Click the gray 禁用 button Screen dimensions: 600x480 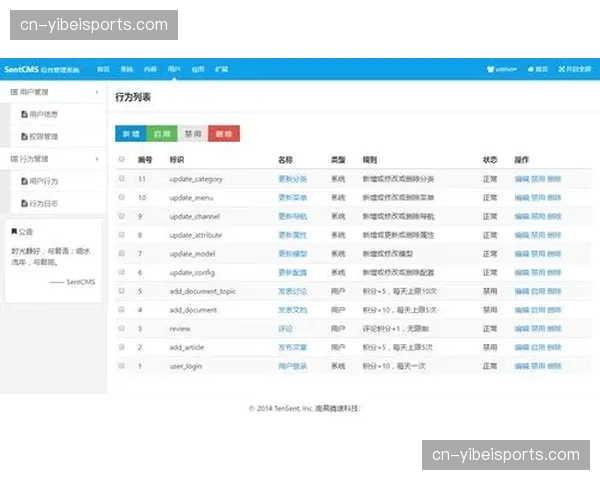pos(193,134)
